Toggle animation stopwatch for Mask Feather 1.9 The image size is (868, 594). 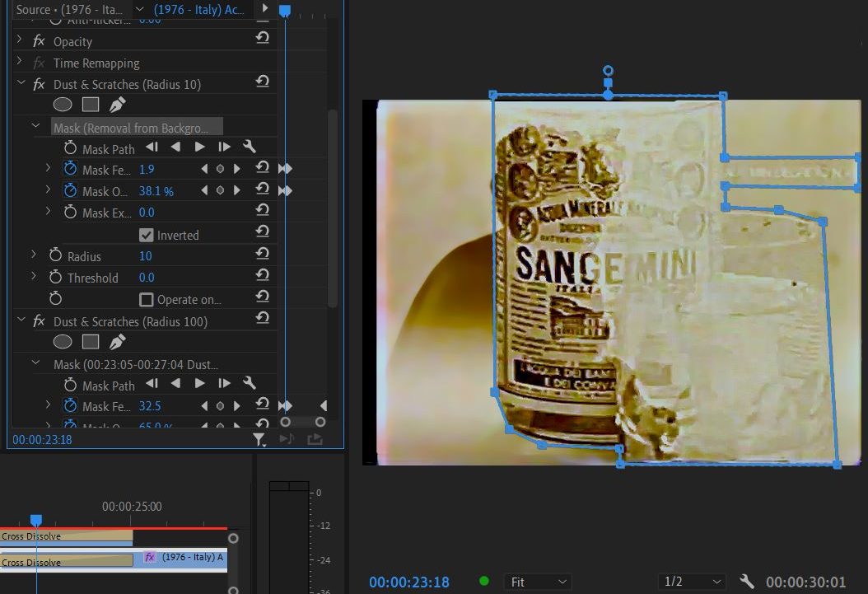point(70,169)
